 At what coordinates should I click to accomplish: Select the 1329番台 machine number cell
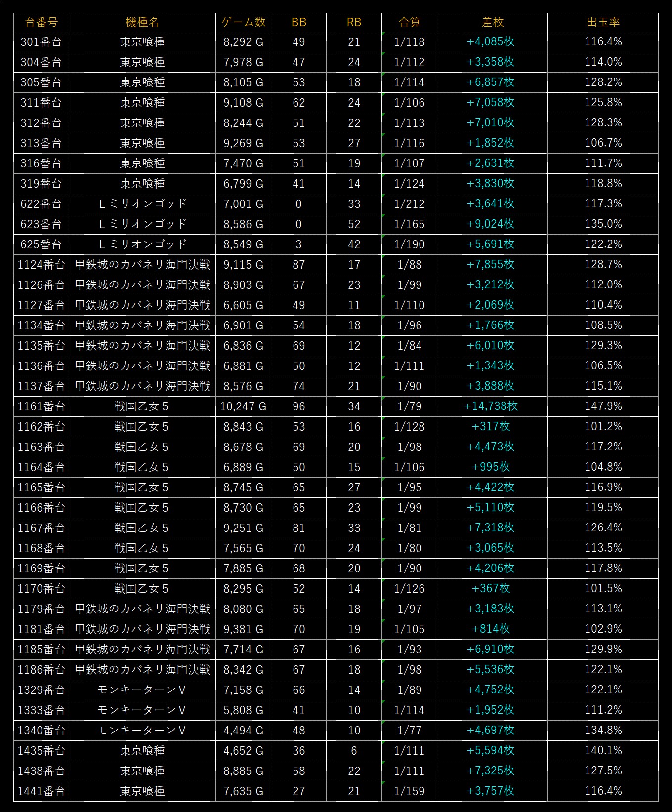(41, 690)
